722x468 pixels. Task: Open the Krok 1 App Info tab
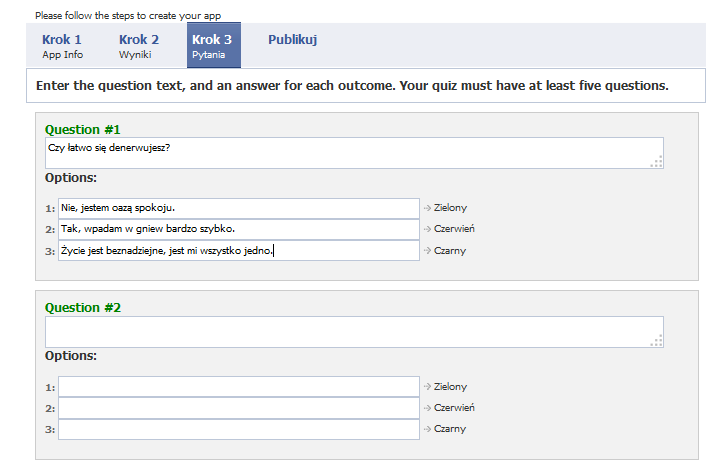pos(63,46)
